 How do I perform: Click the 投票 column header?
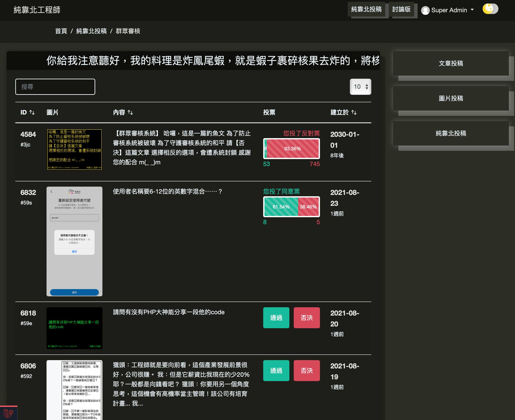pyautogui.click(x=269, y=112)
